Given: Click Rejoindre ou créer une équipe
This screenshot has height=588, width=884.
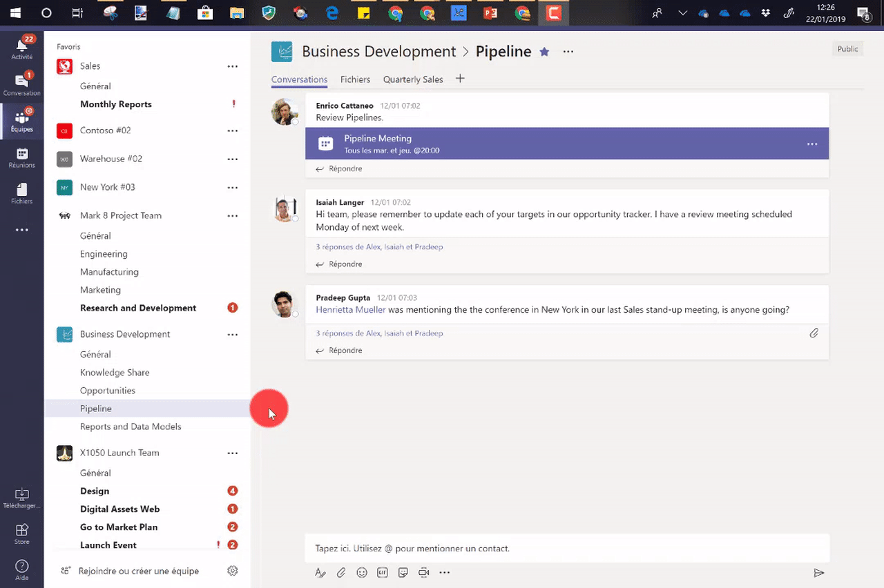Looking at the screenshot, I should pos(138,571).
